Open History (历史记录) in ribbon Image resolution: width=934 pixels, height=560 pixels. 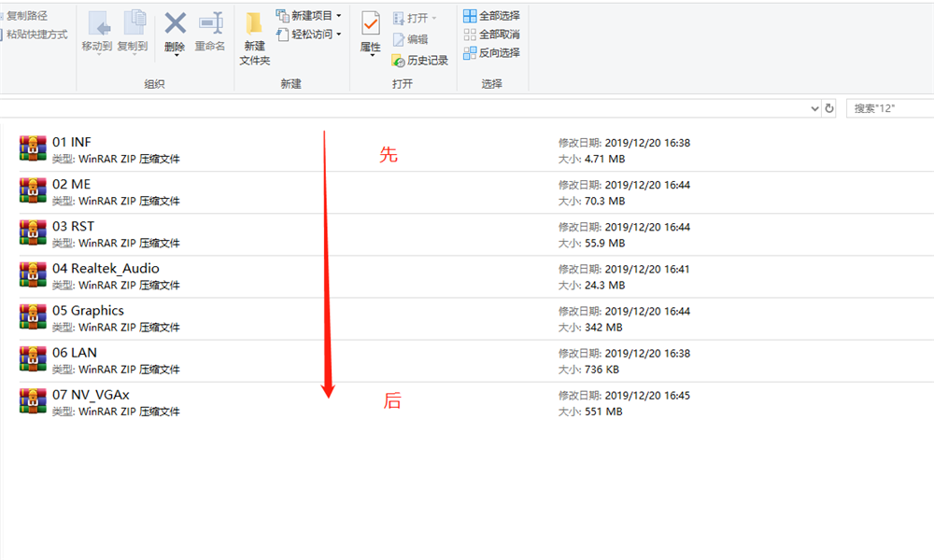pos(420,60)
